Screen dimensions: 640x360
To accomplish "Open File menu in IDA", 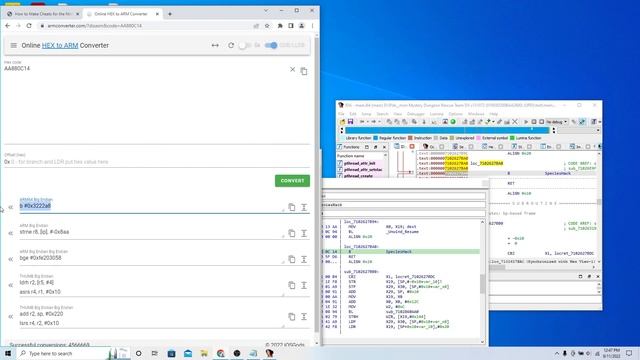I will [341, 114].
